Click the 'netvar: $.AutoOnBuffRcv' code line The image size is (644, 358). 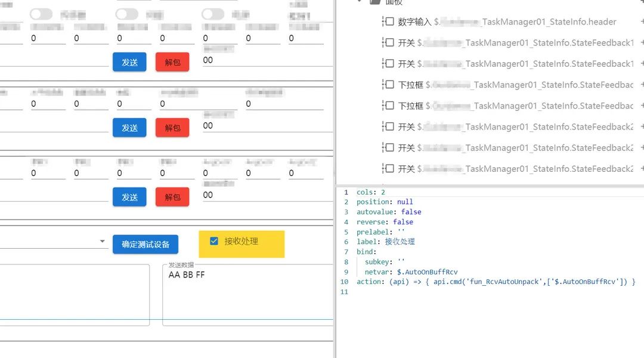[411, 271]
